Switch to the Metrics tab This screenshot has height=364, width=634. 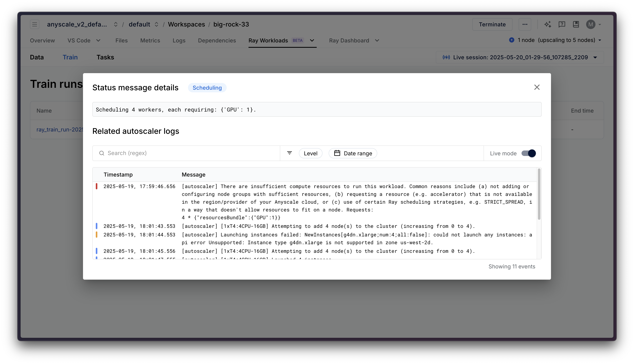150,41
